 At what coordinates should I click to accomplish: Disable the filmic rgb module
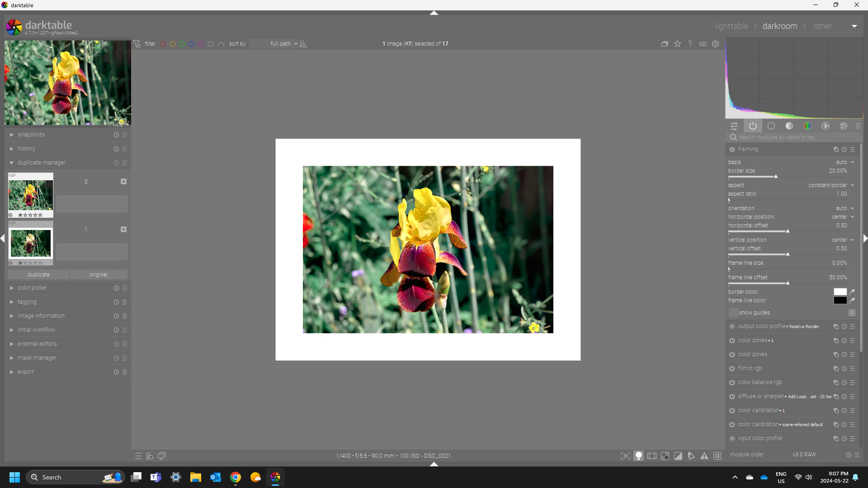(732, 368)
